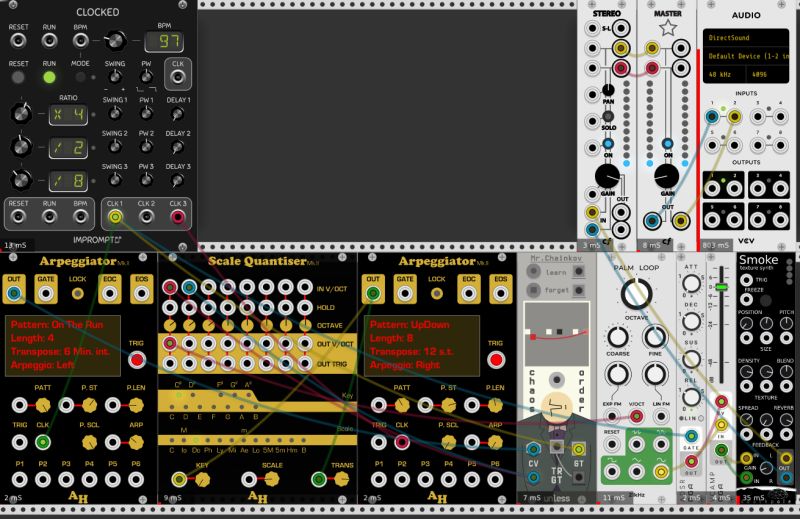Viewport: 800px width, 519px height.
Task: Click the right Arpeggiator CLK input jack
Action: 402,442
